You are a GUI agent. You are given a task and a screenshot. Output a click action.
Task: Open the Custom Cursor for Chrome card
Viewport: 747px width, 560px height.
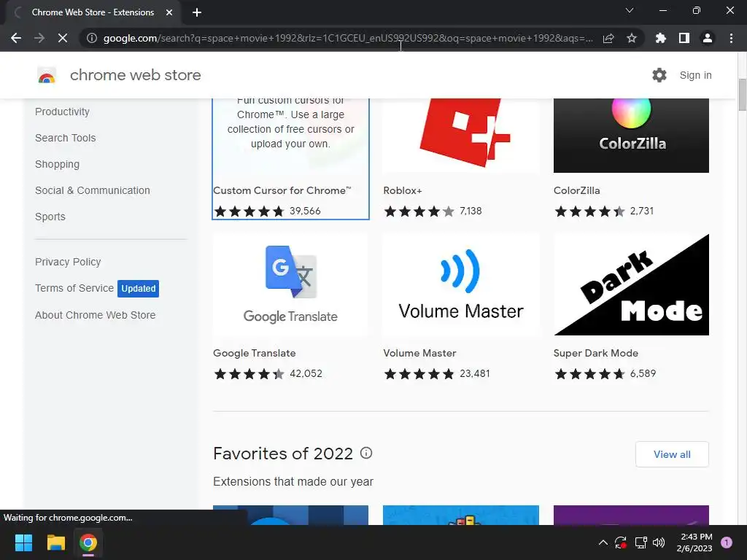click(290, 159)
